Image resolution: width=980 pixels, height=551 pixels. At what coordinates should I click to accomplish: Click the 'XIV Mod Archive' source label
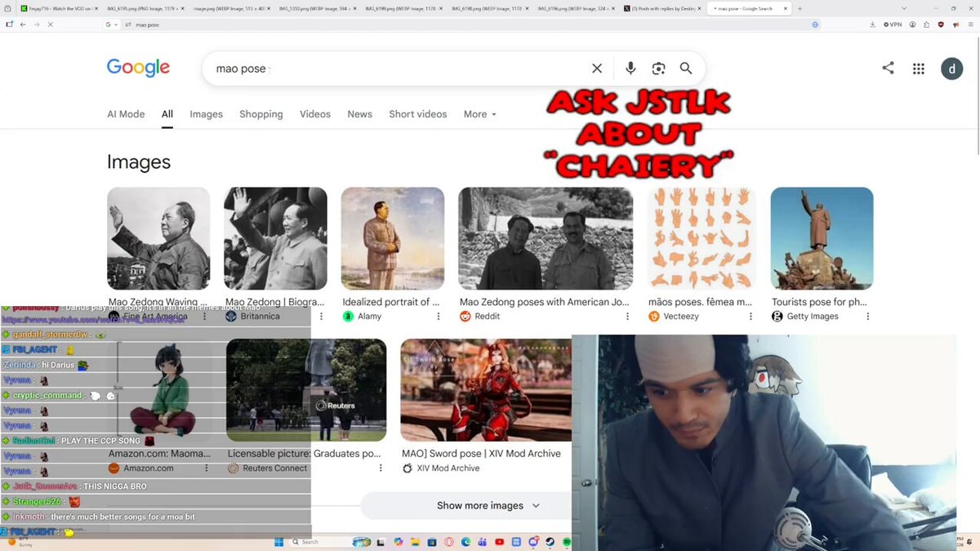tap(448, 469)
